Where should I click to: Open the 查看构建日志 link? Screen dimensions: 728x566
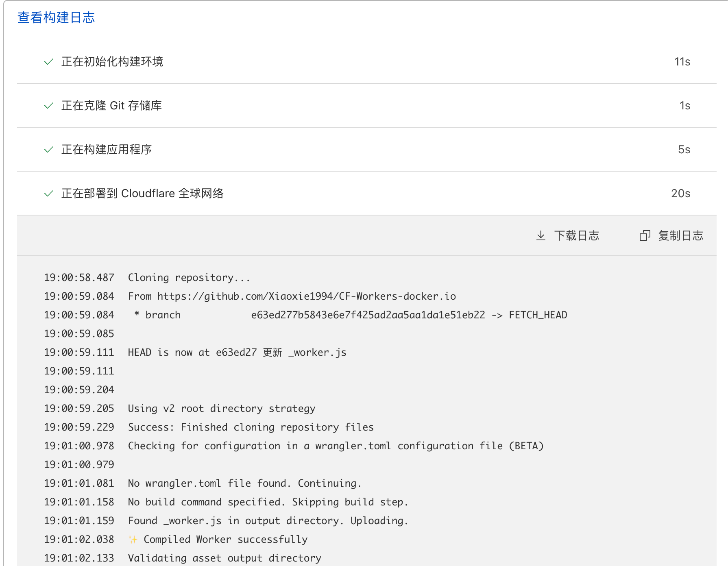[x=56, y=17]
